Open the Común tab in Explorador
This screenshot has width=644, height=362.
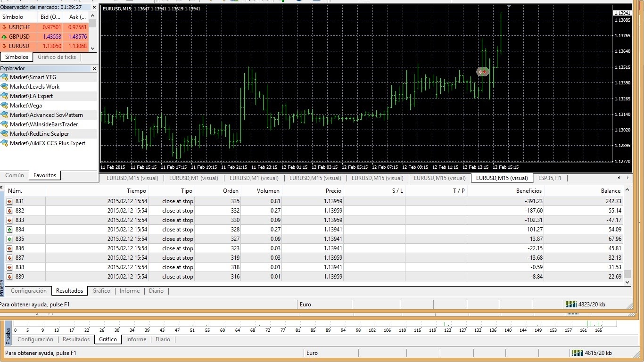click(x=15, y=175)
